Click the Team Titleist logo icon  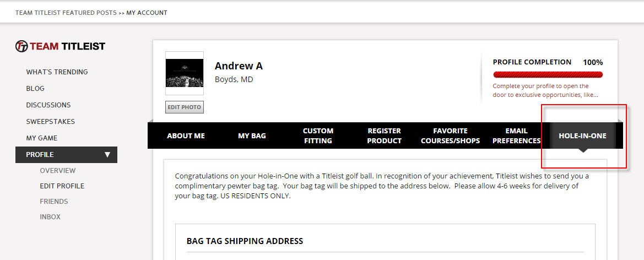21,46
